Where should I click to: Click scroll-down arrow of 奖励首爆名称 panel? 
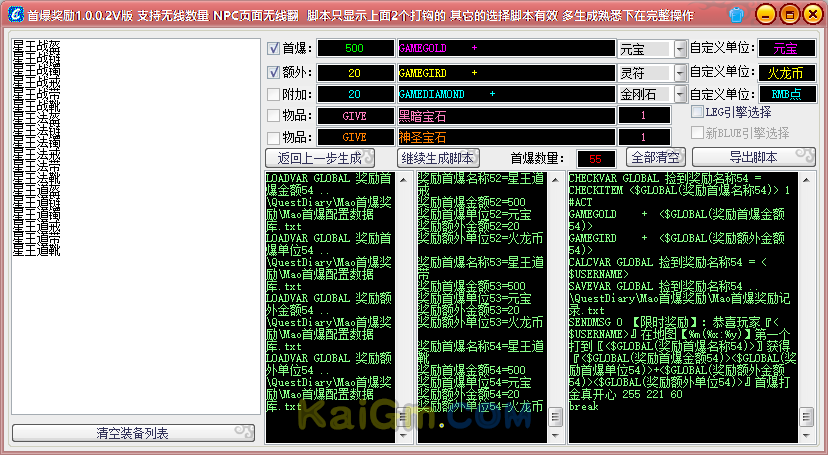[x=555, y=436]
